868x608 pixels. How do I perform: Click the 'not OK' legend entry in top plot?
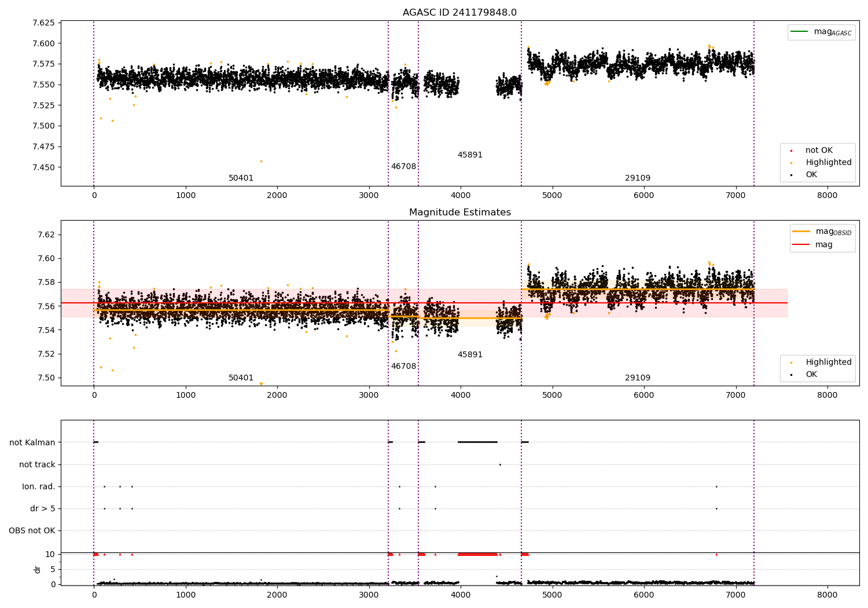811,151
